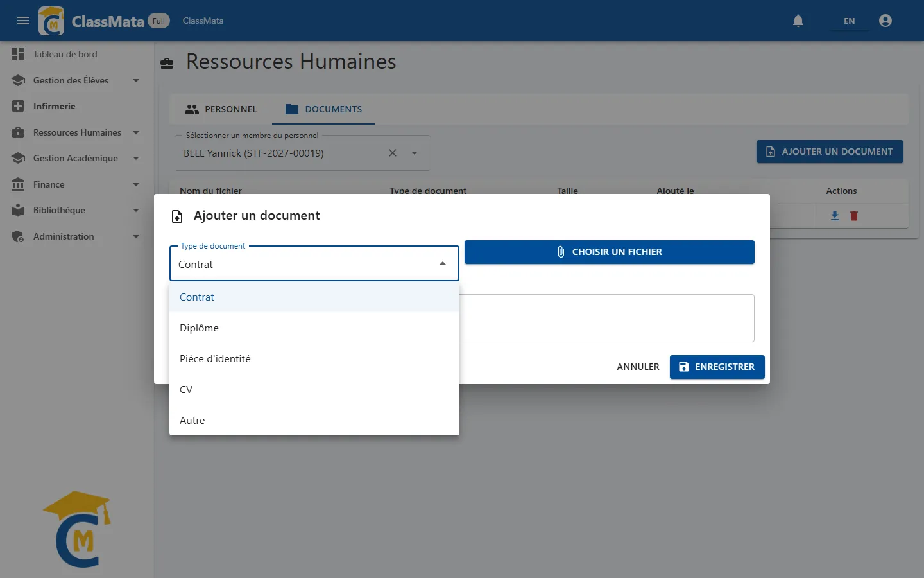The width and height of the screenshot is (924, 578).
Task: Open the notifications bell
Action: pyautogui.click(x=798, y=21)
